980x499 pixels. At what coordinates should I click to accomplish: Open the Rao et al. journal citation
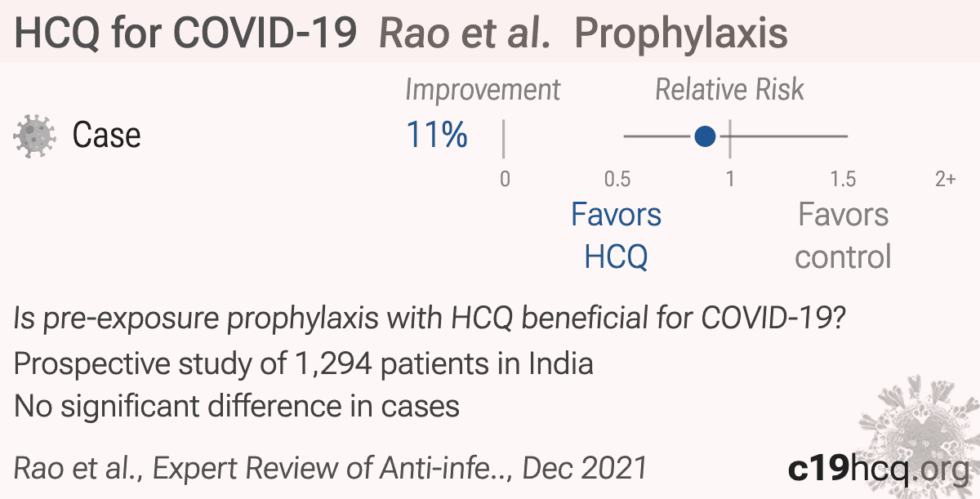pos(331,468)
